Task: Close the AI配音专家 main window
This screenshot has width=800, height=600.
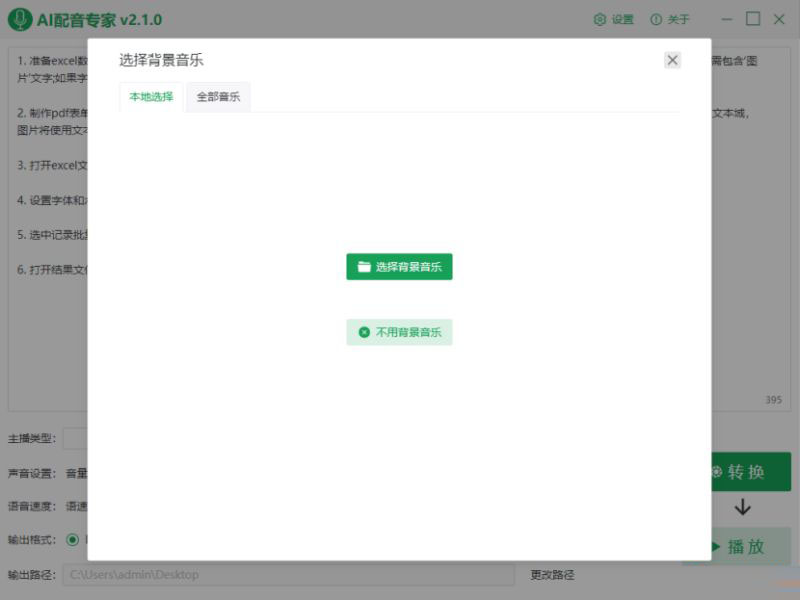Action: 779,20
